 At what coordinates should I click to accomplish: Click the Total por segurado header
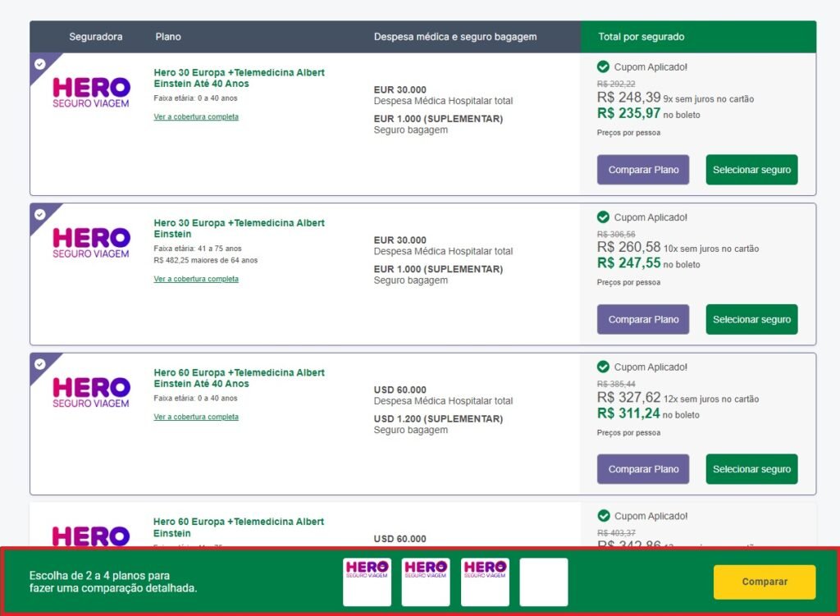641,37
